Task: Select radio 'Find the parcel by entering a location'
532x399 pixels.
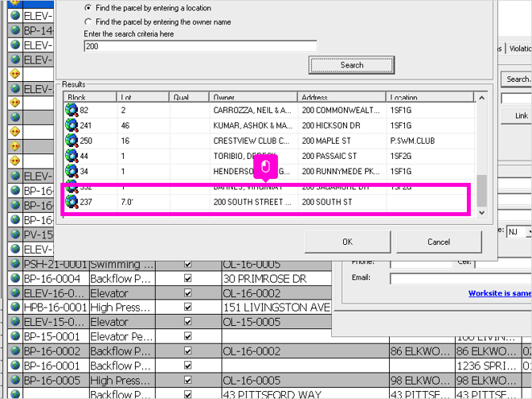Action: 88,7
